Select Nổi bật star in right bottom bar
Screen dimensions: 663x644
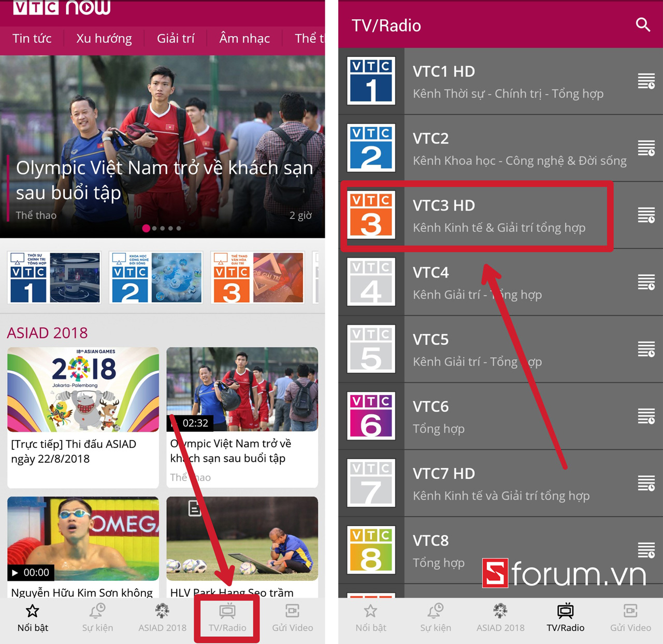tap(370, 618)
